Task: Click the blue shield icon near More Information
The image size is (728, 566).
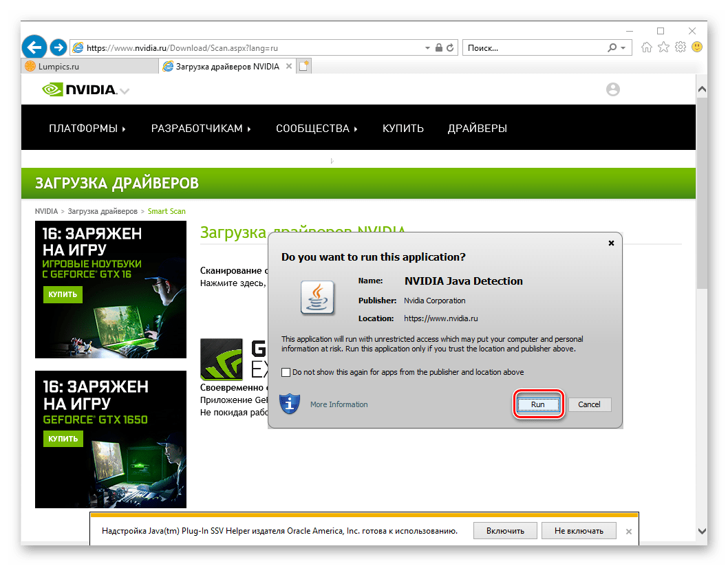Action: 289,404
